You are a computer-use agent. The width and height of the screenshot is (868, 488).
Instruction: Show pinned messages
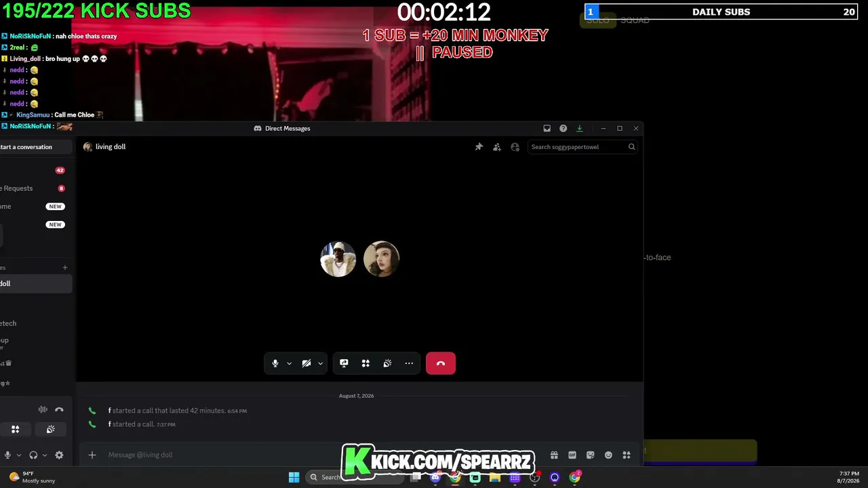click(x=479, y=146)
